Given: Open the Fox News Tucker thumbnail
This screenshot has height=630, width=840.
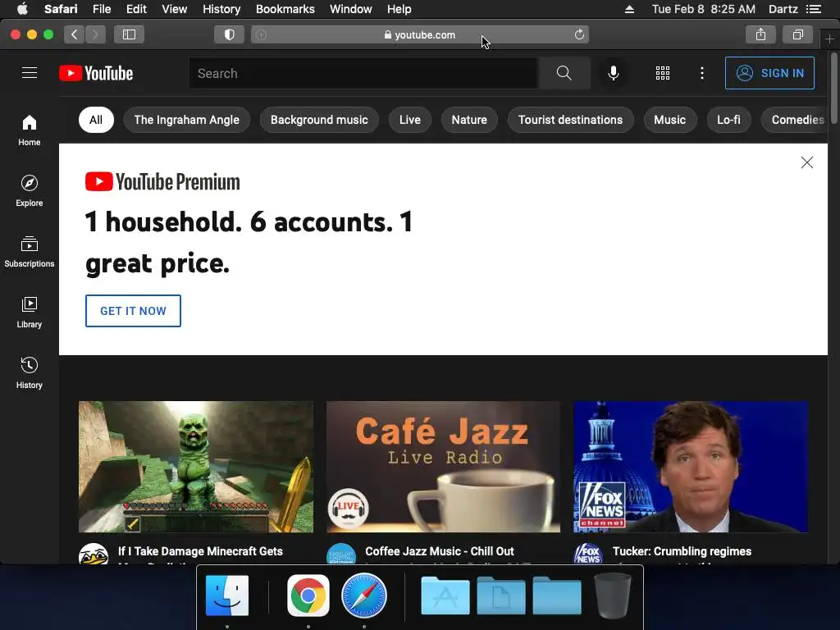Looking at the screenshot, I should 691,467.
